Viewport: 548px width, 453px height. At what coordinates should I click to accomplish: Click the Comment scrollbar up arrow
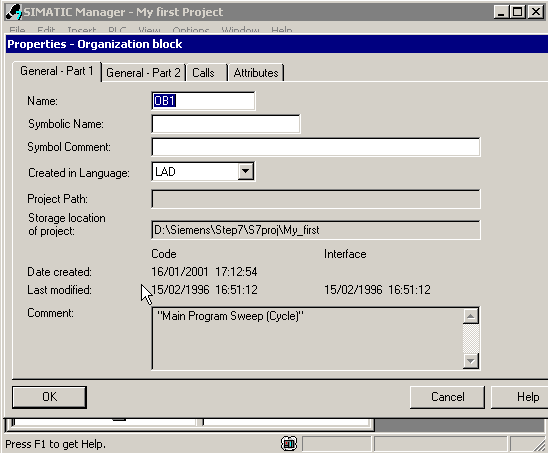[x=471, y=316]
